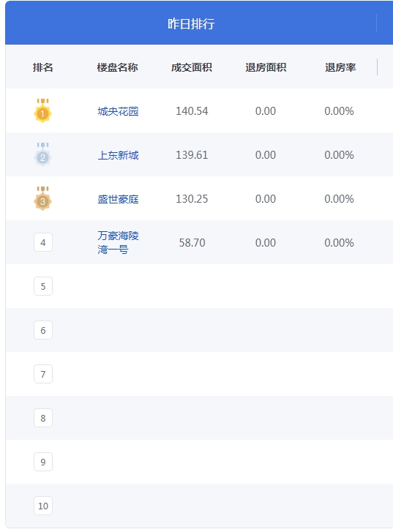Click the 退房面积 column header
This screenshot has height=532, width=393.
(x=266, y=67)
